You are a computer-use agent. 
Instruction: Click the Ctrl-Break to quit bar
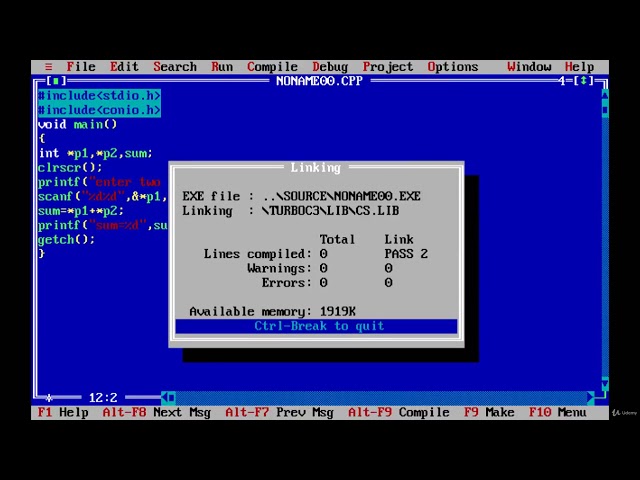(x=316, y=326)
